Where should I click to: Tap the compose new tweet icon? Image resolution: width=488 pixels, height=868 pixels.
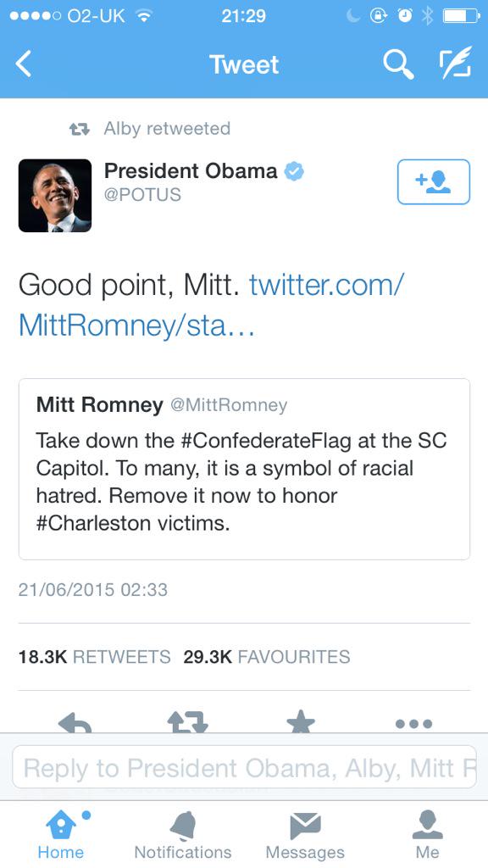454,64
